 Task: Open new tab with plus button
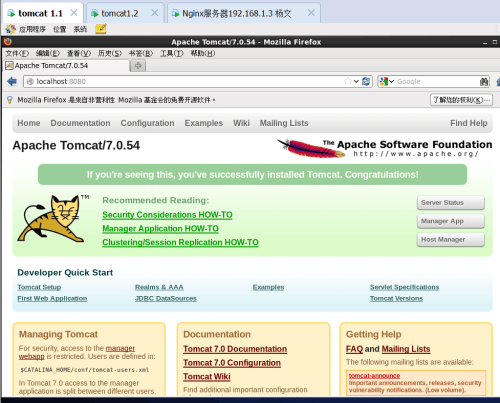point(138,66)
